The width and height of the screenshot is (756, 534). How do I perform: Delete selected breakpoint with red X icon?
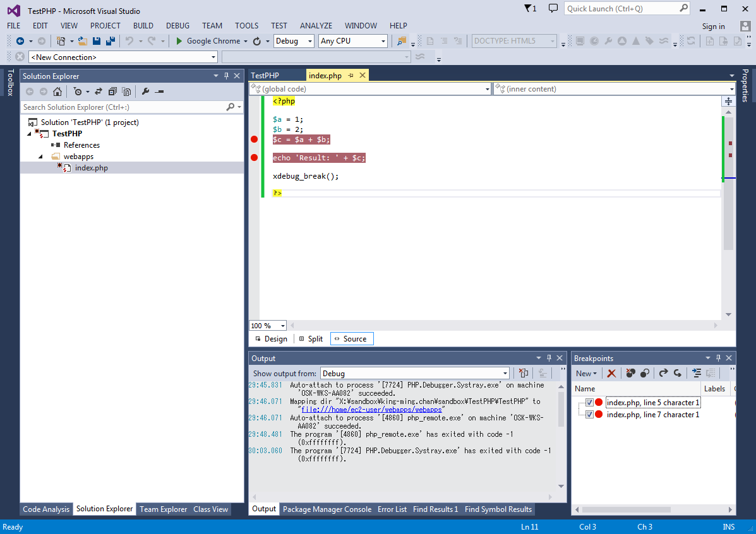pos(611,373)
